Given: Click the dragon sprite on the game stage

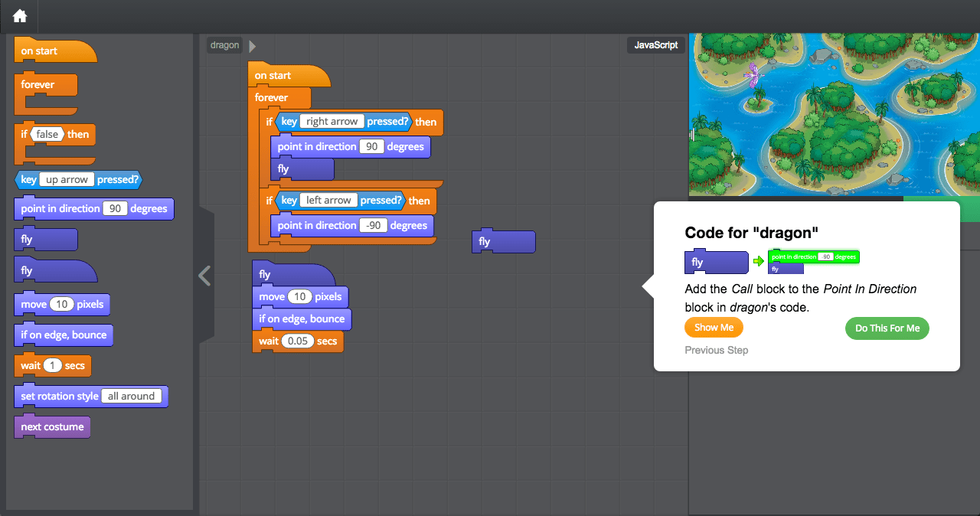Looking at the screenshot, I should 754,74.
